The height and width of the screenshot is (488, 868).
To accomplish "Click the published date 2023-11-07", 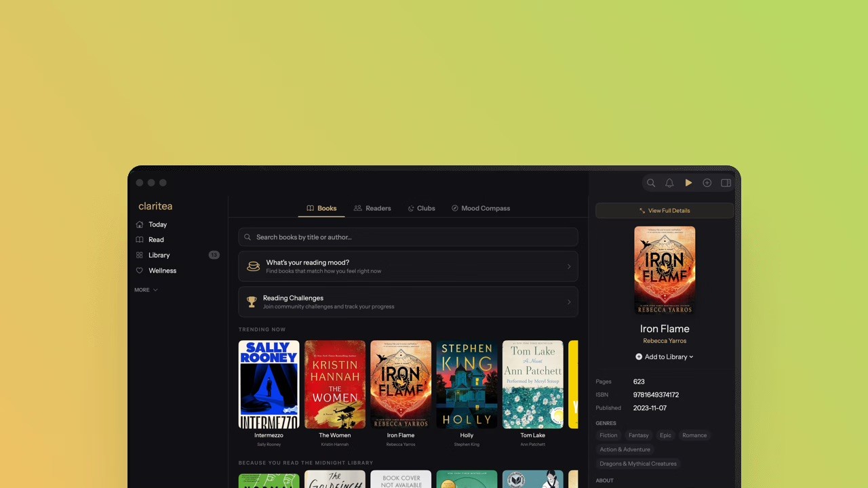I will 650,408.
